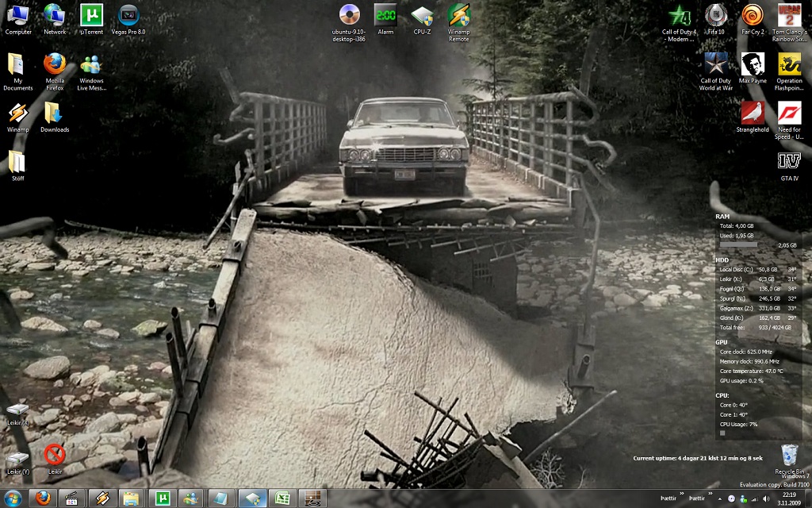Screen dimensions: 812x508
Task: Click the Current uptime text
Action: pyautogui.click(x=698, y=458)
